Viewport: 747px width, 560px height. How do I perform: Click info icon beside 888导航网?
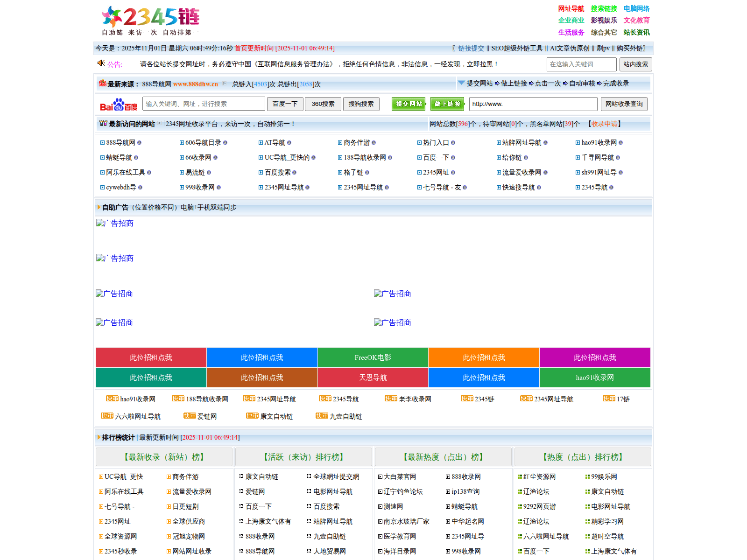139,143
